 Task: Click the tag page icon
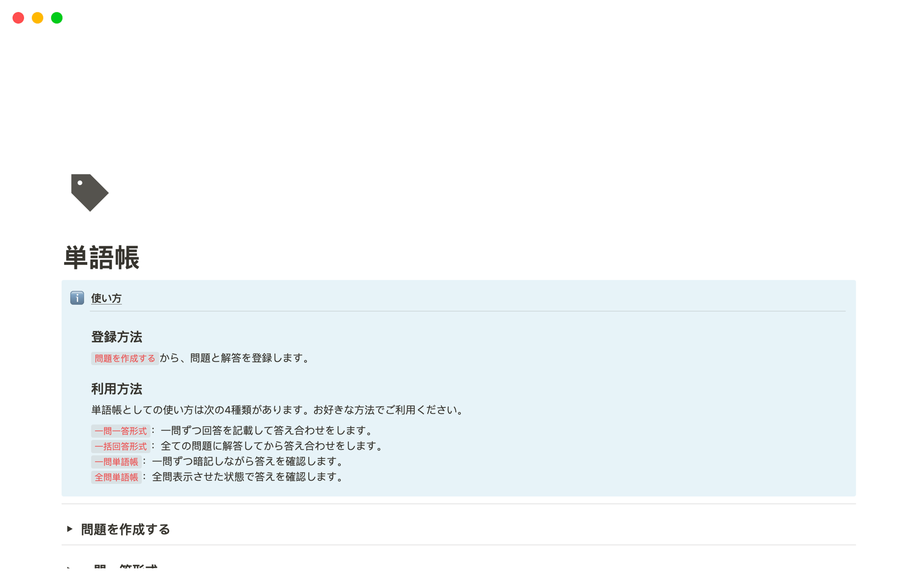click(90, 192)
